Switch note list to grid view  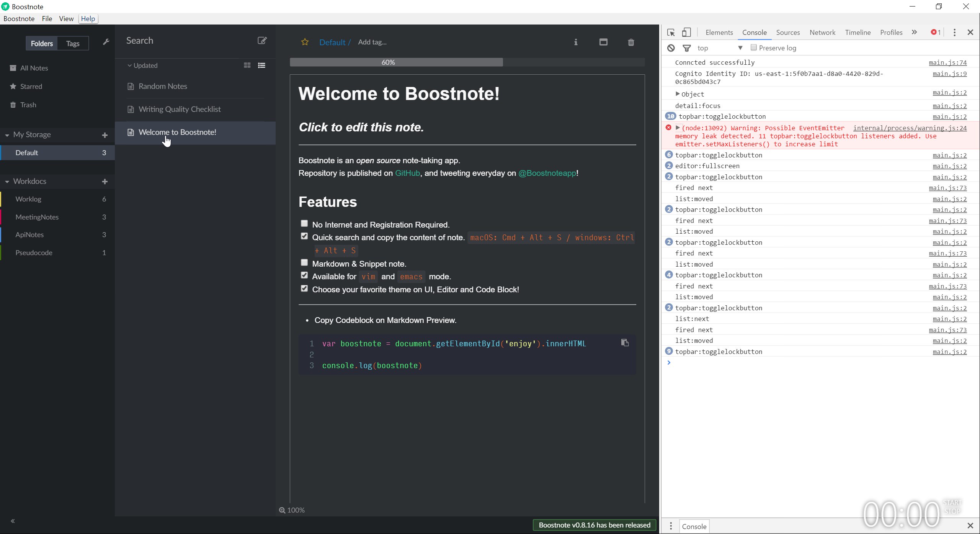pos(247,66)
